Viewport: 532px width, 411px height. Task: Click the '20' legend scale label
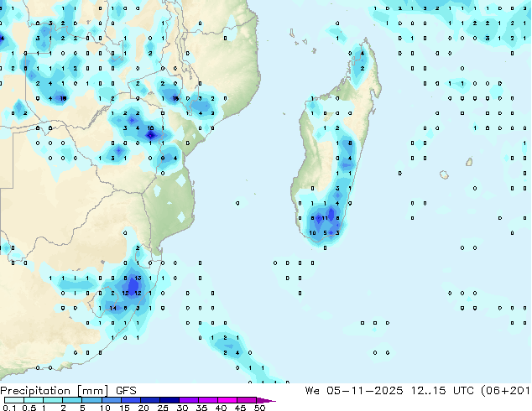point(143,408)
